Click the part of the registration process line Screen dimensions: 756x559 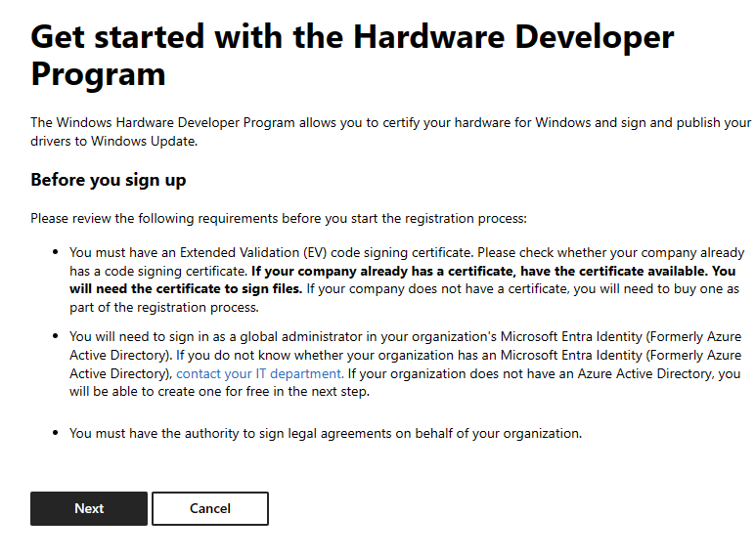click(x=164, y=308)
